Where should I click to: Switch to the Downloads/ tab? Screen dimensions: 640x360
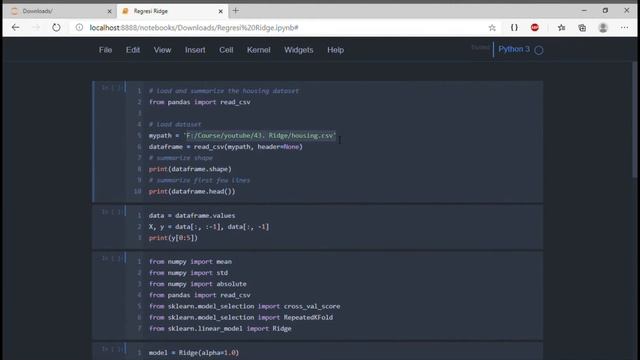click(60, 11)
